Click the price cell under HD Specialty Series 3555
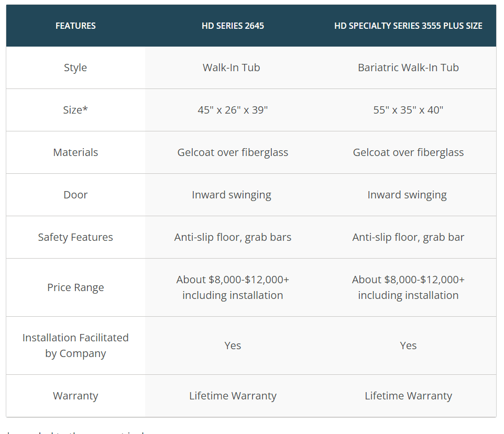This screenshot has width=504, height=434. [x=408, y=287]
